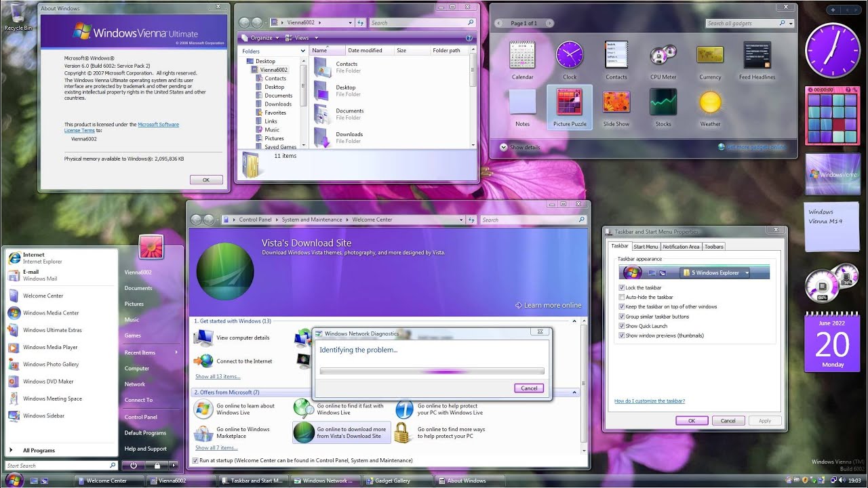Open Connect to the Internet item
Image resolution: width=868 pixels, height=488 pixels.
pyautogui.click(x=233, y=361)
